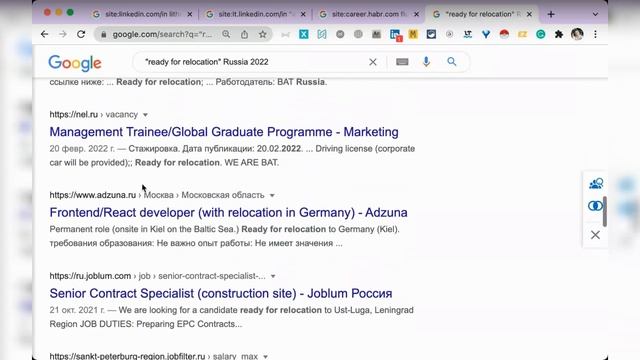The width and height of the screenshot is (640, 360).
Task: Open the red Pokeball-style extension icon
Action: point(504,34)
